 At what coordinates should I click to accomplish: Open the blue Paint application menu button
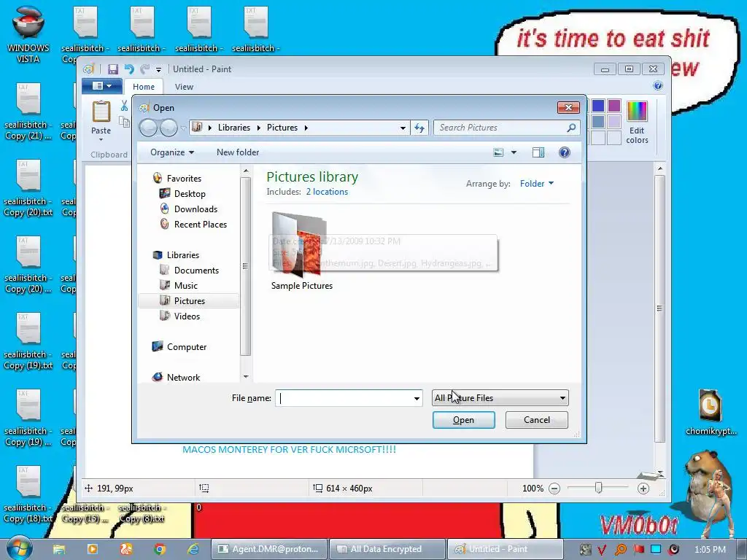(x=101, y=86)
